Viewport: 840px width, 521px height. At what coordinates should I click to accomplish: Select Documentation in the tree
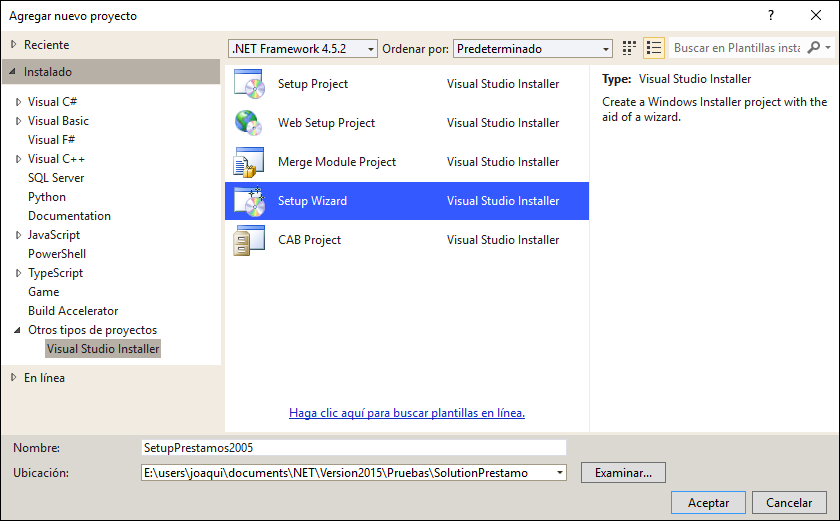point(69,216)
